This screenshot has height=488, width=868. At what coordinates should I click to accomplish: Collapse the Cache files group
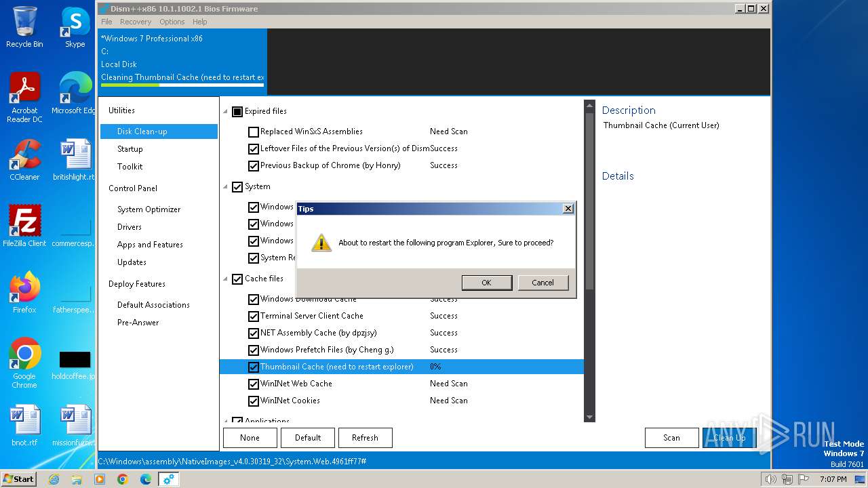click(x=226, y=279)
